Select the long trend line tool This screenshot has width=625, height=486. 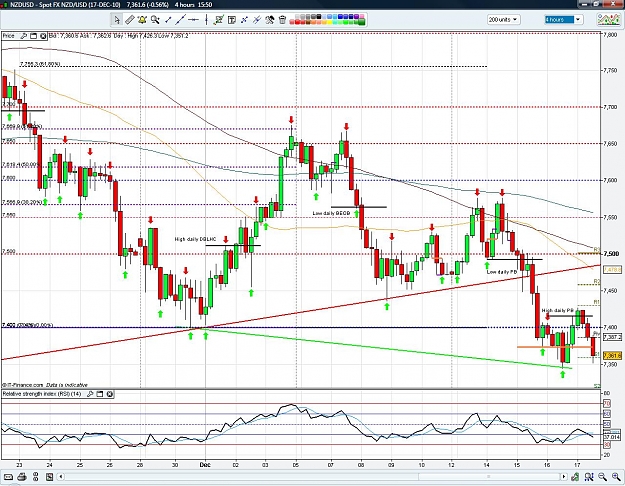pyautogui.click(x=181, y=20)
